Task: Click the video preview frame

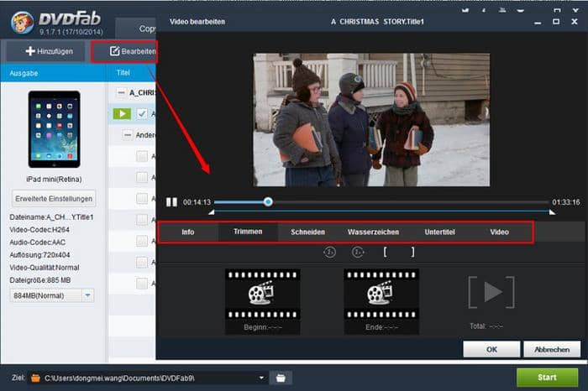Action: (x=371, y=119)
